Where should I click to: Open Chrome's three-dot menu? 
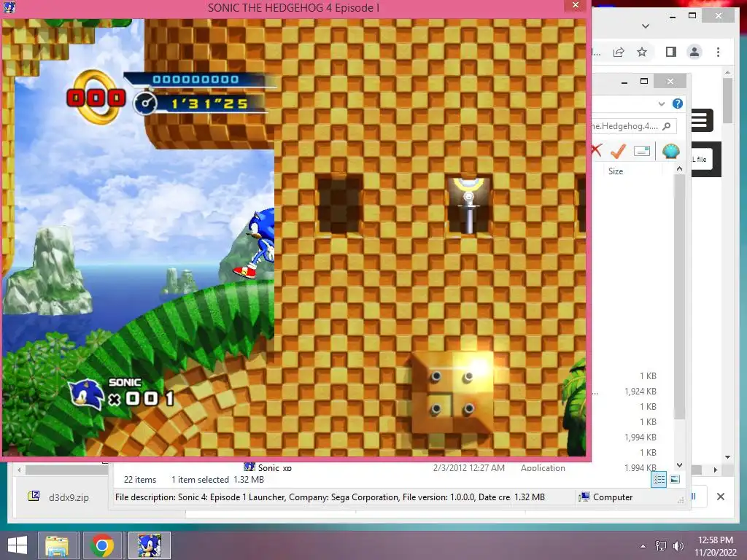coord(718,52)
